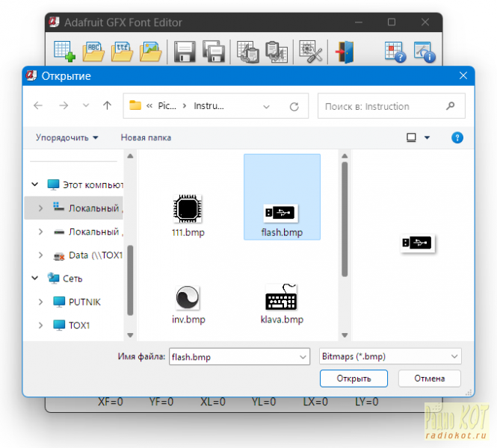Click the settings tools icon in toolbar

coord(310,52)
